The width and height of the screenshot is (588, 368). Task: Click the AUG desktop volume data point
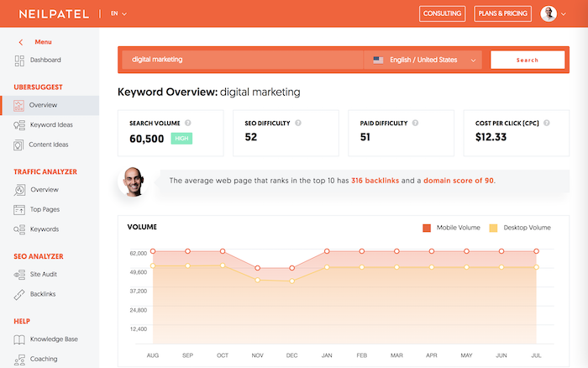[x=153, y=266]
